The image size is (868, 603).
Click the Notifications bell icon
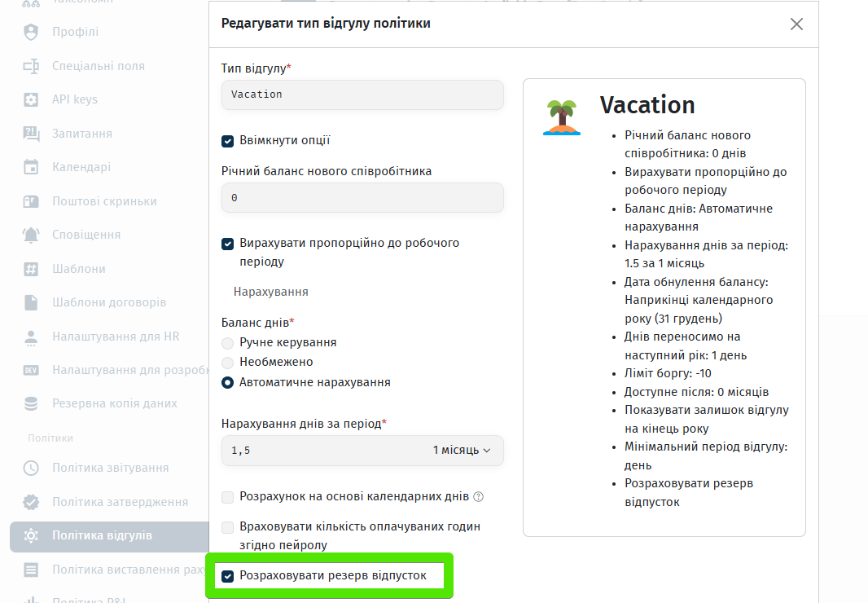[x=31, y=235]
